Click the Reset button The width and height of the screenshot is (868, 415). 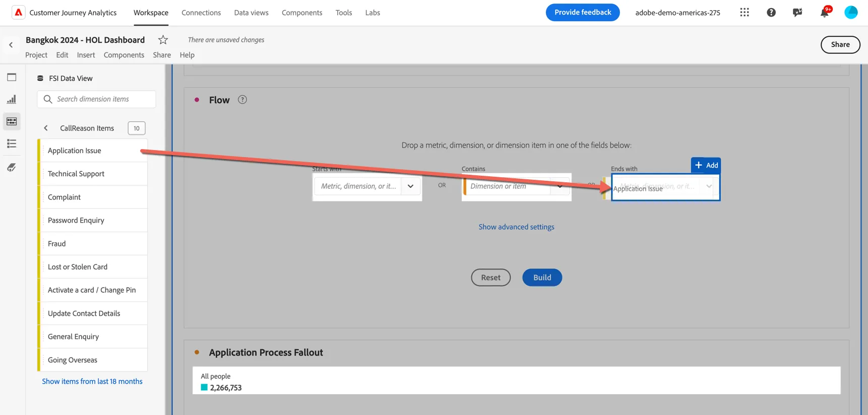click(491, 278)
